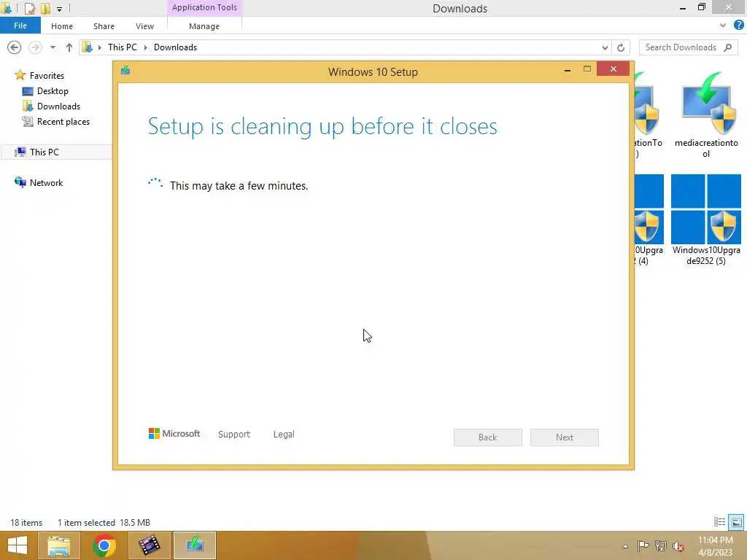Expand the ribbon with the chevron
This screenshot has width=747, height=560.
pyautogui.click(x=723, y=26)
